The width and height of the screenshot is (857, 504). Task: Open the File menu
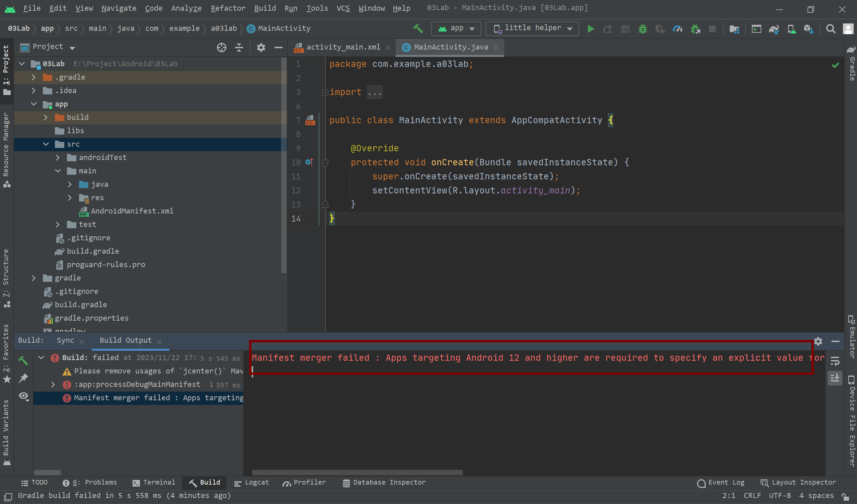(31, 8)
